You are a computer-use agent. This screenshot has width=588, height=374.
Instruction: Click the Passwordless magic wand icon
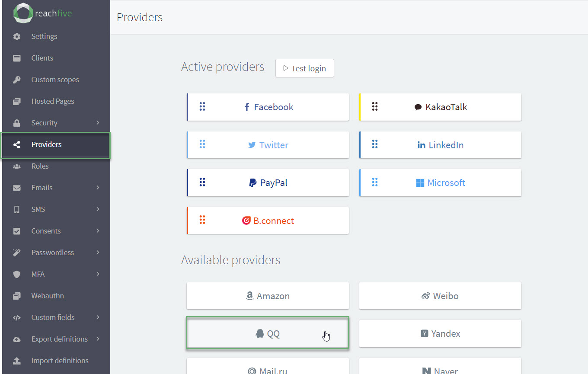point(17,253)
